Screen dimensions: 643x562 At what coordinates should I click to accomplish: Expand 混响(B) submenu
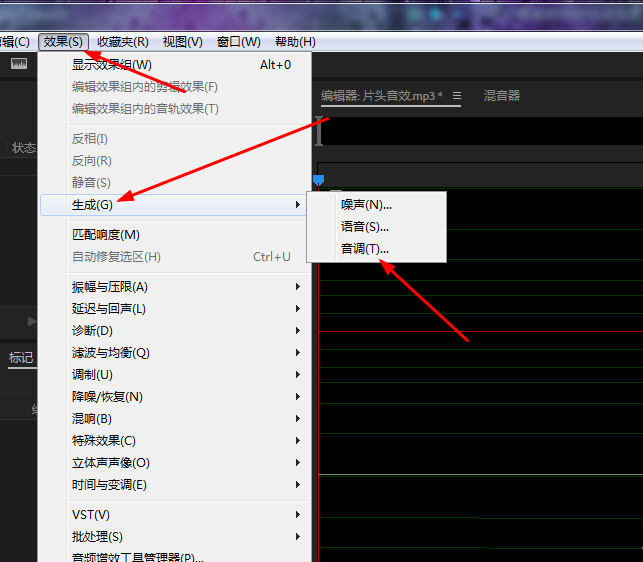tap(176, 419)
